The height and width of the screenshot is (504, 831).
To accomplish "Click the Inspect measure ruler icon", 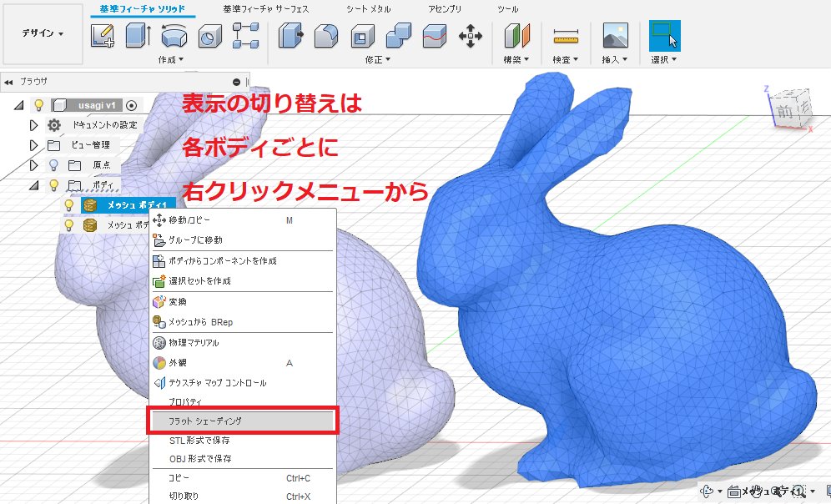I will (x=566, y=36).
